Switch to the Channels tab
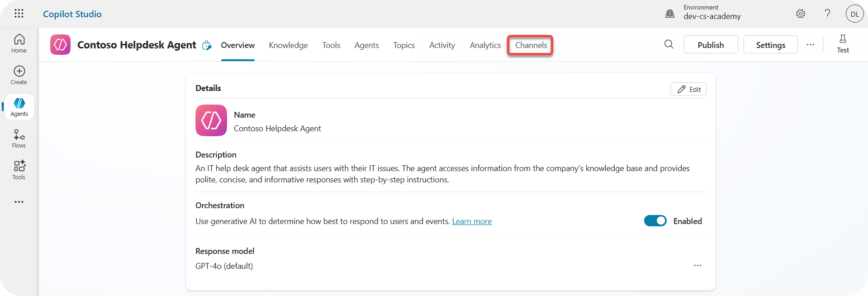 (x=531, y=45)
